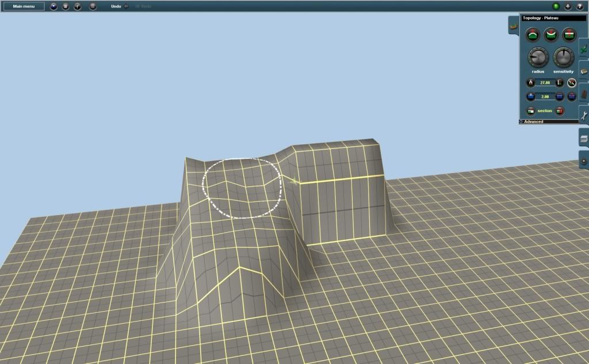Click the Topology - Plateau panel title

click(x=541, y=18)
